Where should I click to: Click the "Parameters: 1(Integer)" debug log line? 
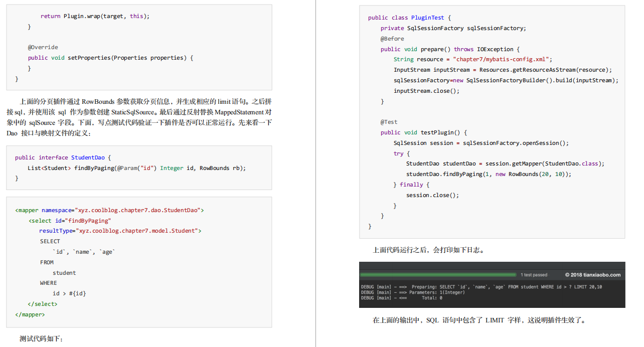pos(413,292)
